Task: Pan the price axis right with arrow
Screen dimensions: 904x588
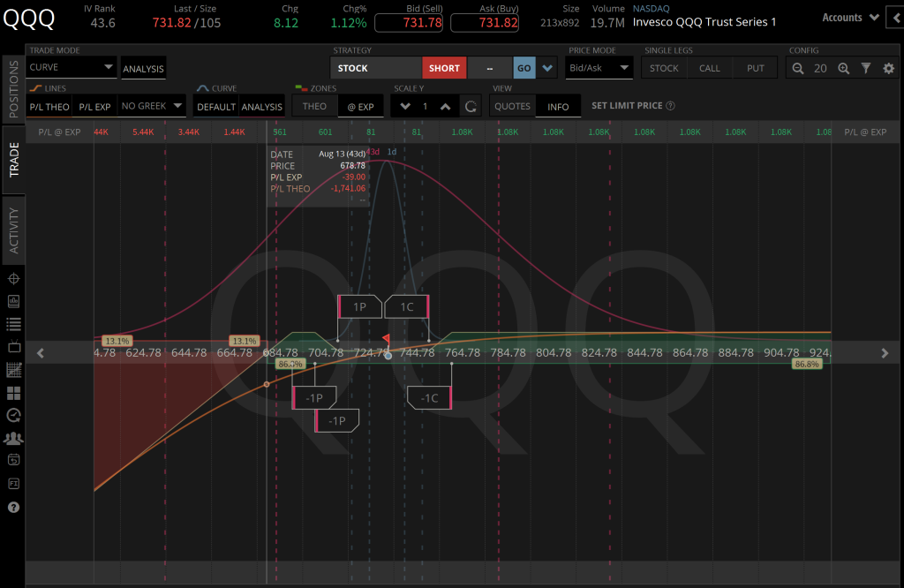Action: coord(885,353)
